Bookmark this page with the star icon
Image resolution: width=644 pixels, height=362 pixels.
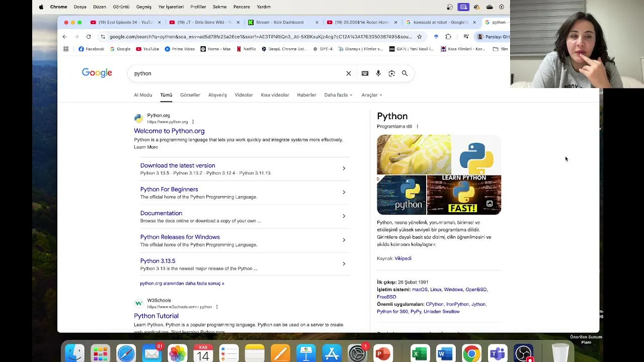[x=419, y=37]
